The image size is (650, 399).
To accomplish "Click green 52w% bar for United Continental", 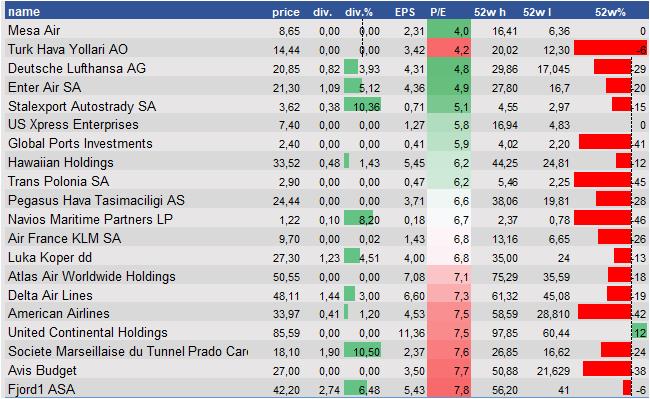I will pos(640,332).
